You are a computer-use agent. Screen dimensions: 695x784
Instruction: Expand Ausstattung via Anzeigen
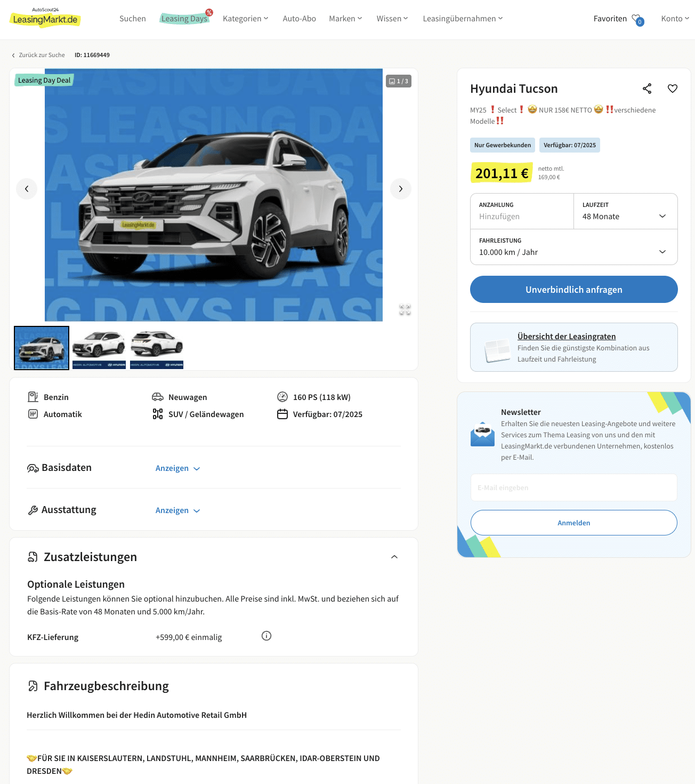point(178,510)
